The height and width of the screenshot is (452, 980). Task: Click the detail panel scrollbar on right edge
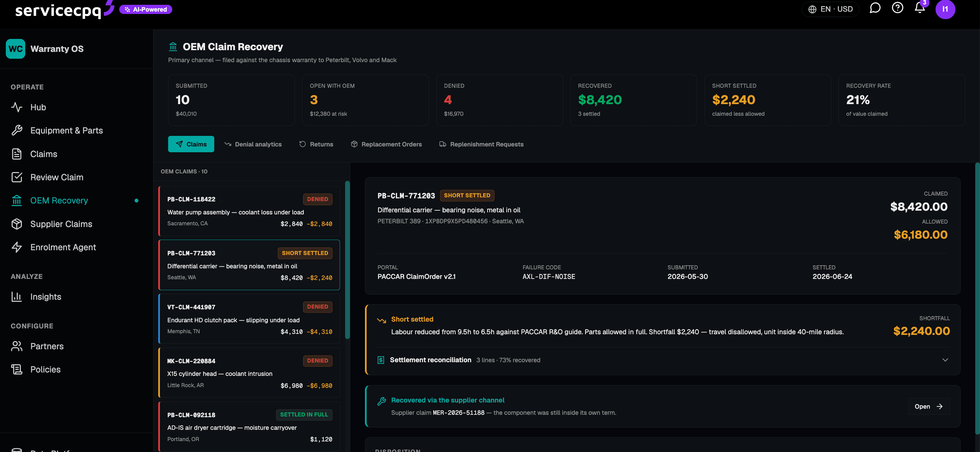tap(977, 298)
